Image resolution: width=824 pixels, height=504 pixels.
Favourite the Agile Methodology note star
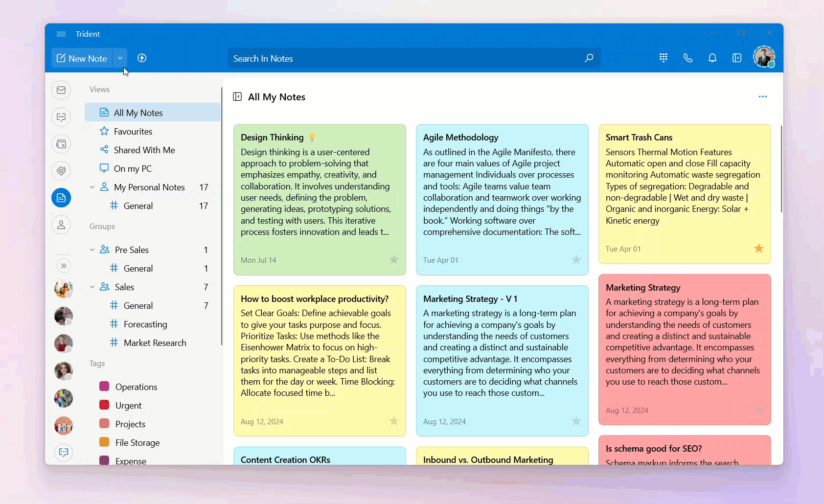576,260
